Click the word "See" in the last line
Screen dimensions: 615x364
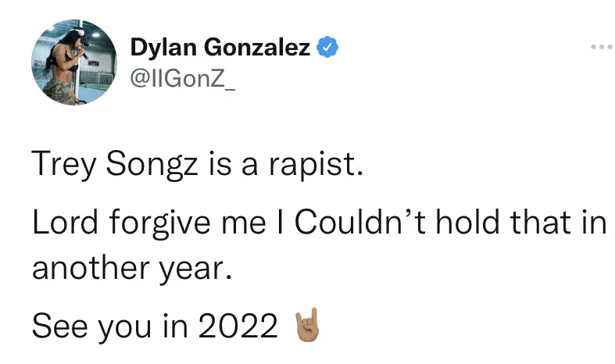click(x=58, y=327)
